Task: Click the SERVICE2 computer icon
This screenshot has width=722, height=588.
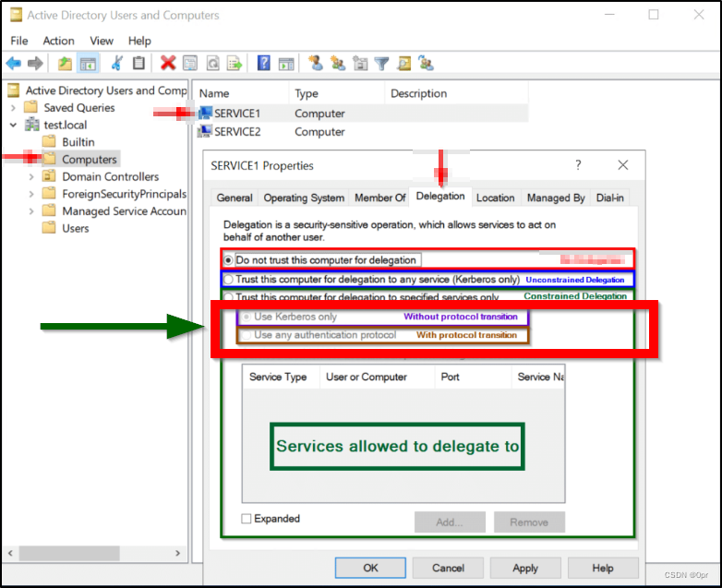Action: pyautogui.click(x=205, y=132)
